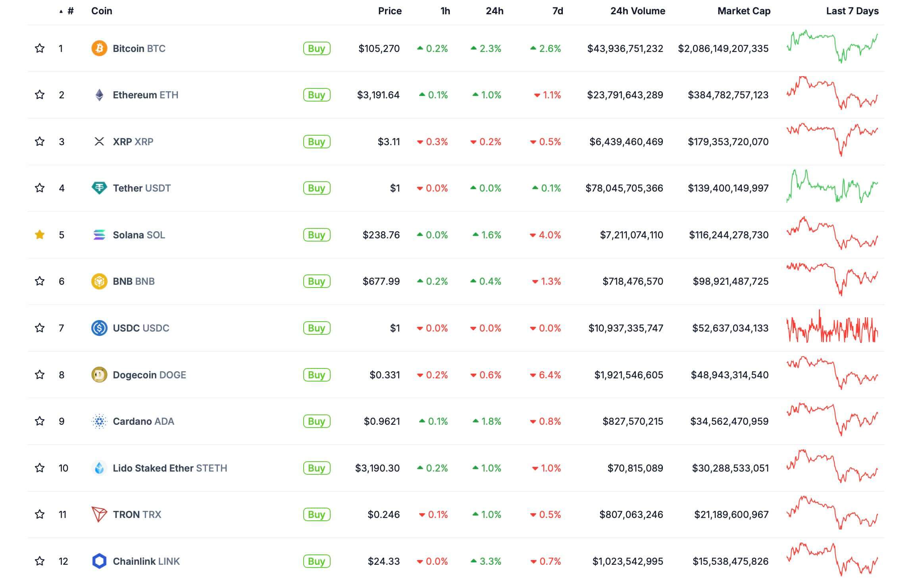The height and width of the screenshot is (583, 924).
Task: Click Buy button for BNB
Action: [x=317, y=281]
